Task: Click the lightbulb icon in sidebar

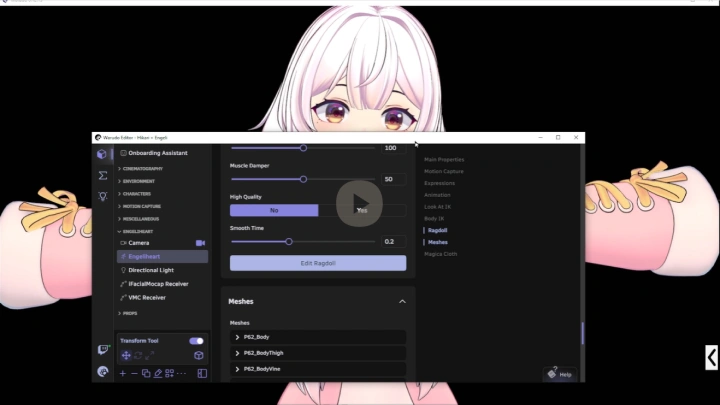Action: (102, 196)
